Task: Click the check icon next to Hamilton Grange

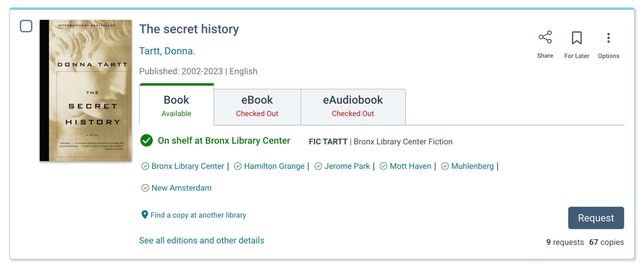Action: click(x=238, y=166)
